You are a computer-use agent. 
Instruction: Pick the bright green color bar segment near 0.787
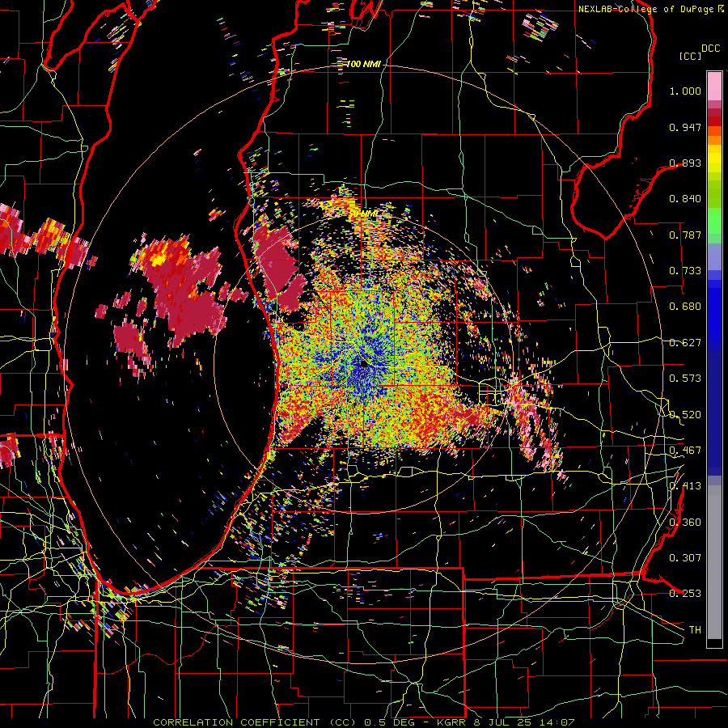coord(714,222)
